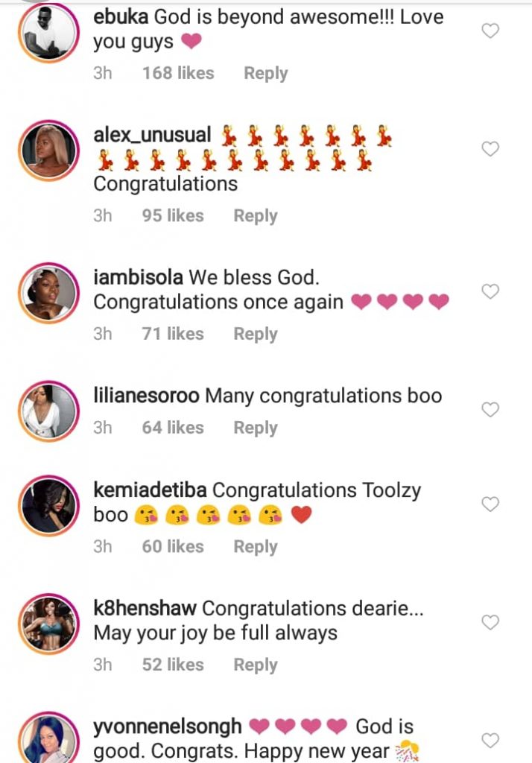The image size is (532, 763).
Task: Open ebuka's profile picture
Action: click(x=48, y=32)
